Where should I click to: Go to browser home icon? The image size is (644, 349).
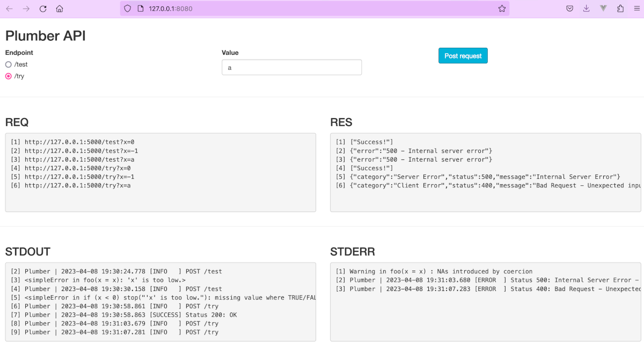(x=60, y=9)
